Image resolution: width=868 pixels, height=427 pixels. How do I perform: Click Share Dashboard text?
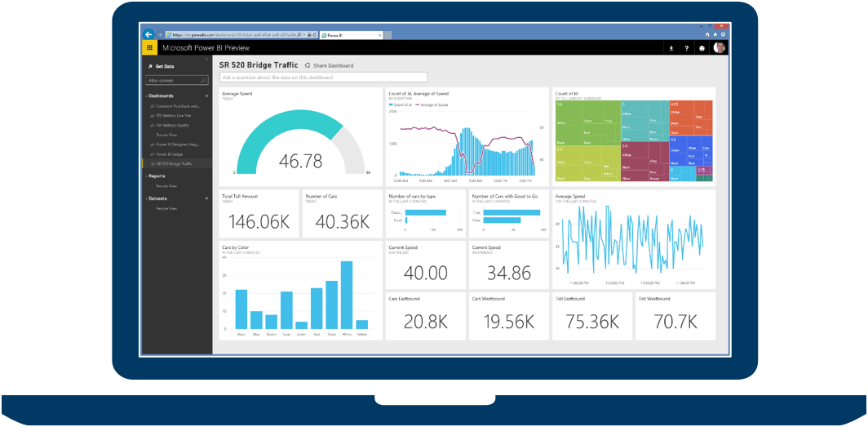point(333,65)
